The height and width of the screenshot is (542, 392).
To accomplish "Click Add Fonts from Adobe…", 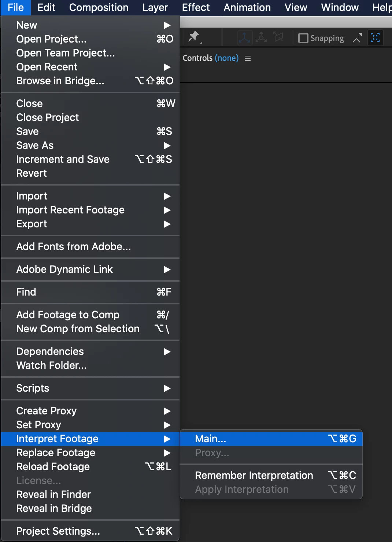I will pyautogui.click(x=90, y=246).
